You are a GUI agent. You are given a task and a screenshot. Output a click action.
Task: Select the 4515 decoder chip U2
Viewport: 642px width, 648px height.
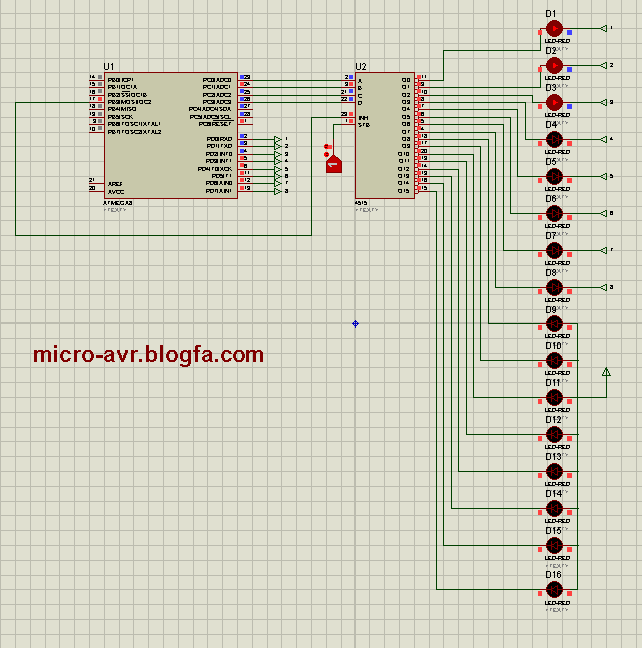pos(384,135)
